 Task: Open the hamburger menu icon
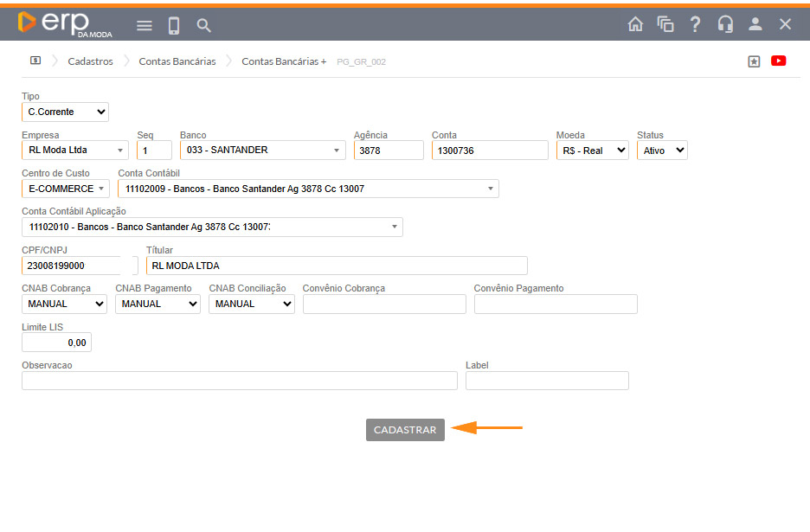point(145,25)
